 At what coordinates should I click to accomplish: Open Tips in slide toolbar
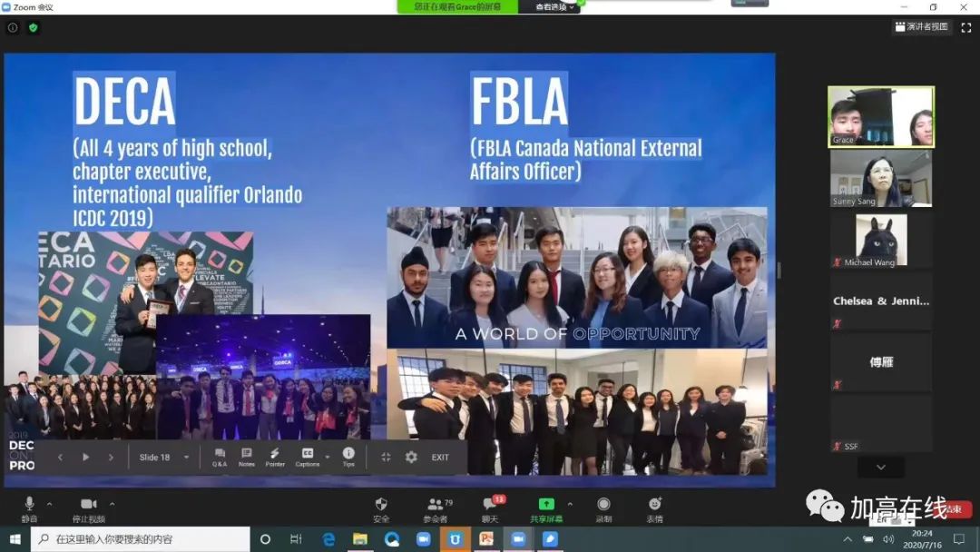pyautogui.click(x=348, y=458)
